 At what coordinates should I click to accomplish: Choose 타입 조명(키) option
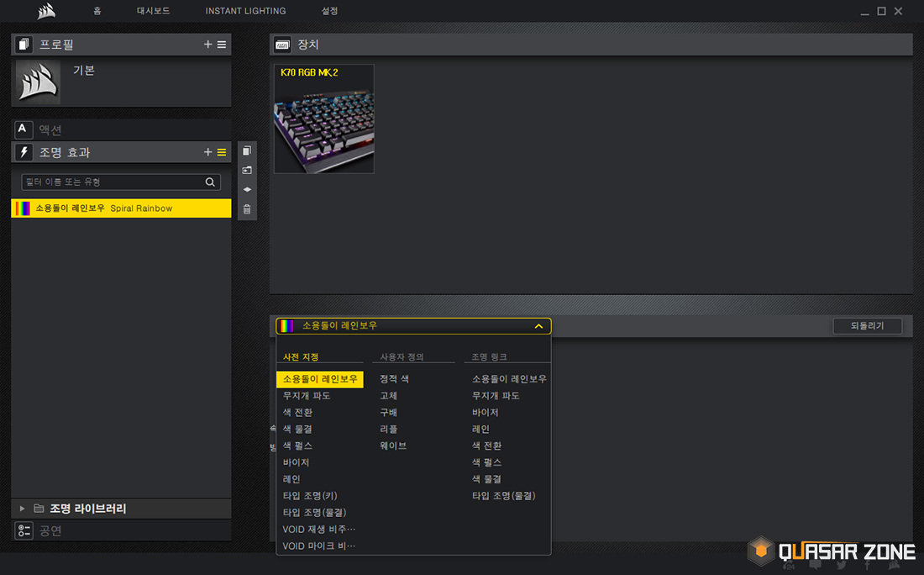click(x=310, y=496)
